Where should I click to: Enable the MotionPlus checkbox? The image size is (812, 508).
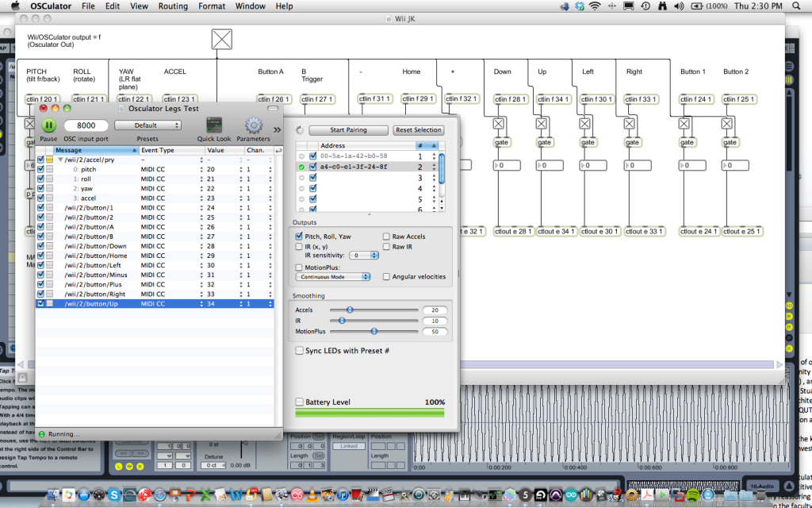point(299,267)
